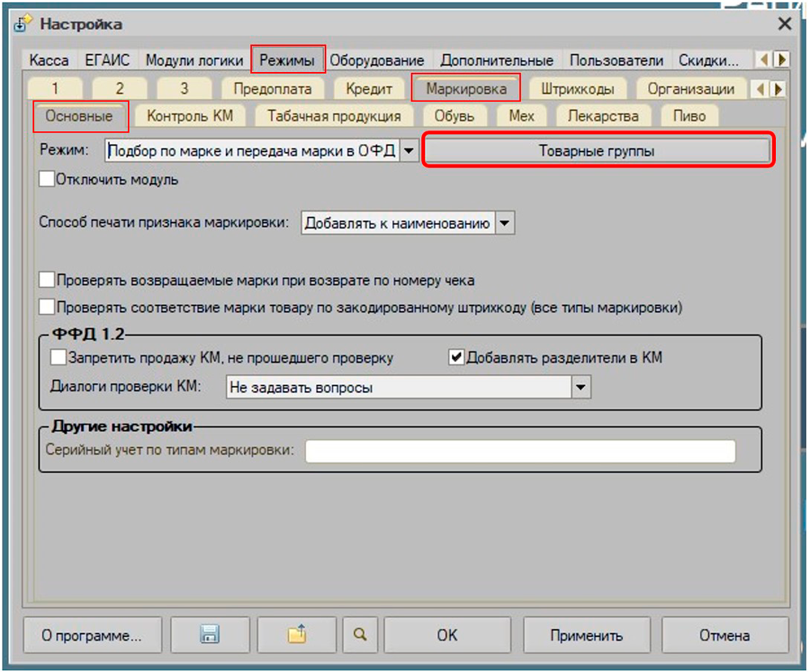The height and width of the screenshot is (672, 810).
Task: Check 'Проверять возвращаемые марки при возврате'
Action: [47, 281]
